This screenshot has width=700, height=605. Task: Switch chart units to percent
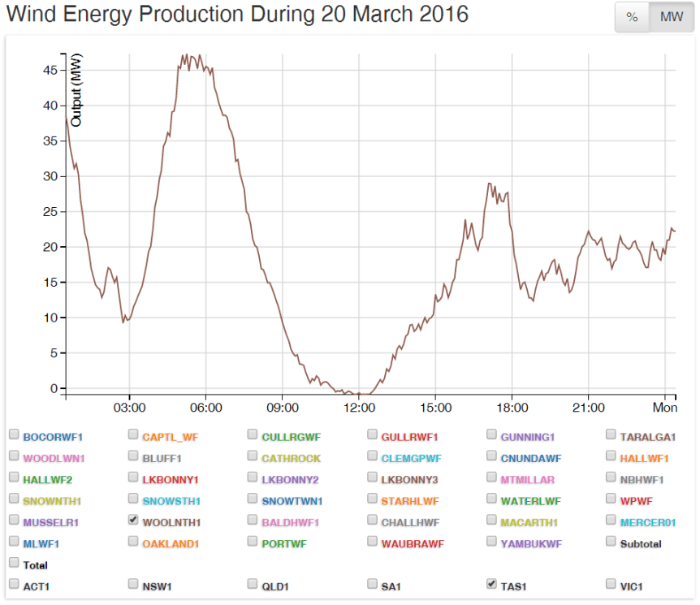[632, 17]
